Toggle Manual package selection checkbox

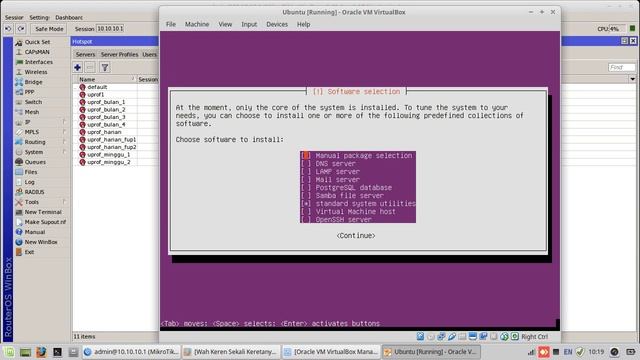[306, 156]
